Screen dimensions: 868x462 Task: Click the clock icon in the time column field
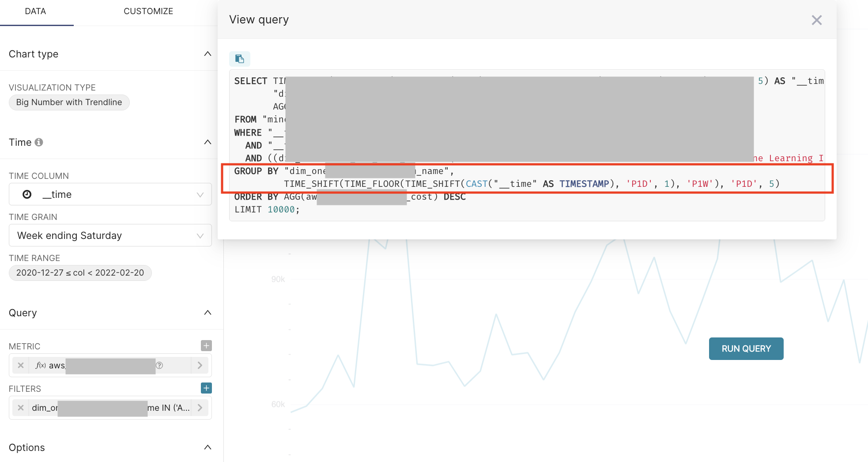tap(26, 194)
